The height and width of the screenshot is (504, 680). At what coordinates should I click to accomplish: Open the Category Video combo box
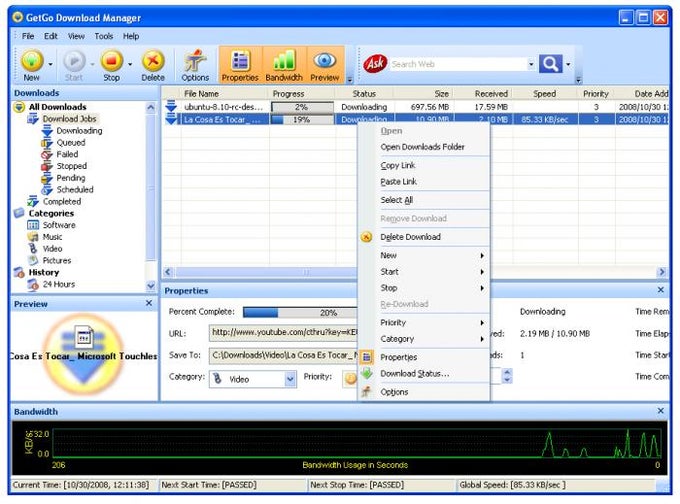(x=253, y=379)
